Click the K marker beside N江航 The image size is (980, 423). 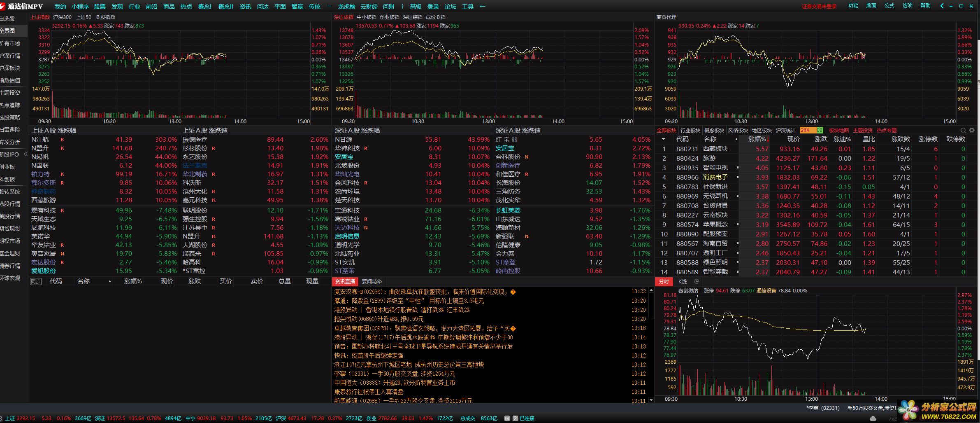coord(63,140)
